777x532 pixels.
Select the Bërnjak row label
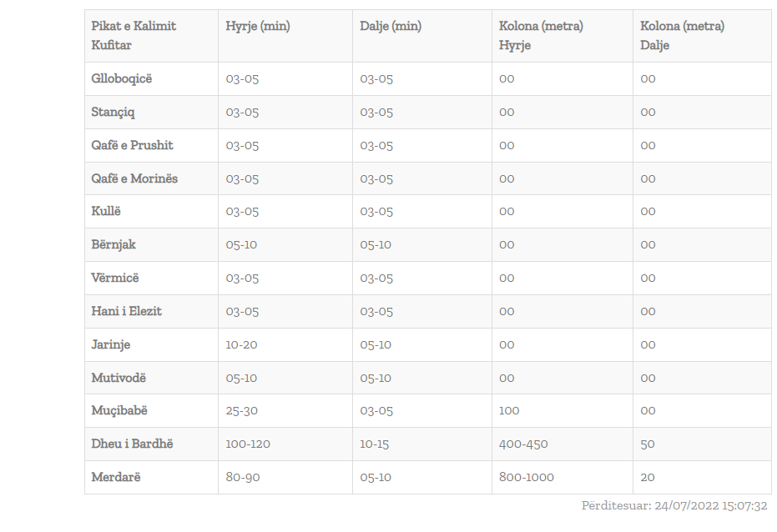click(x=114, y=244)
